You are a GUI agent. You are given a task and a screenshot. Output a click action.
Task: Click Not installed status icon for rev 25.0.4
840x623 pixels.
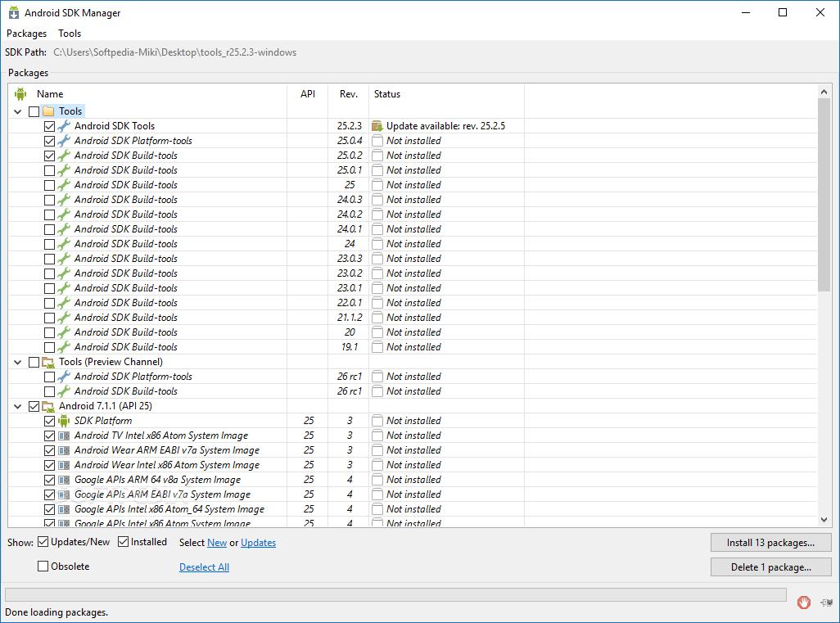click(377, 141)
